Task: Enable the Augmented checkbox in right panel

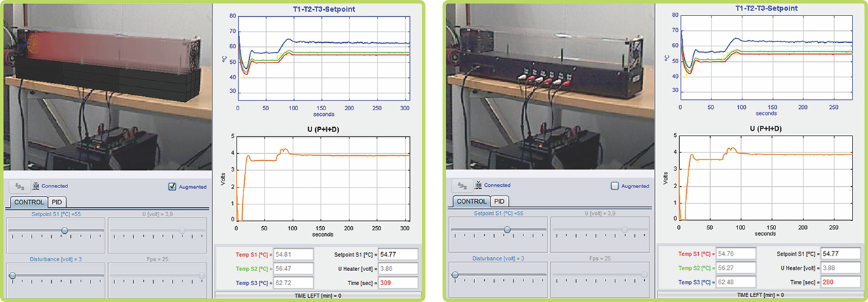Action: [x=615, y=186]
